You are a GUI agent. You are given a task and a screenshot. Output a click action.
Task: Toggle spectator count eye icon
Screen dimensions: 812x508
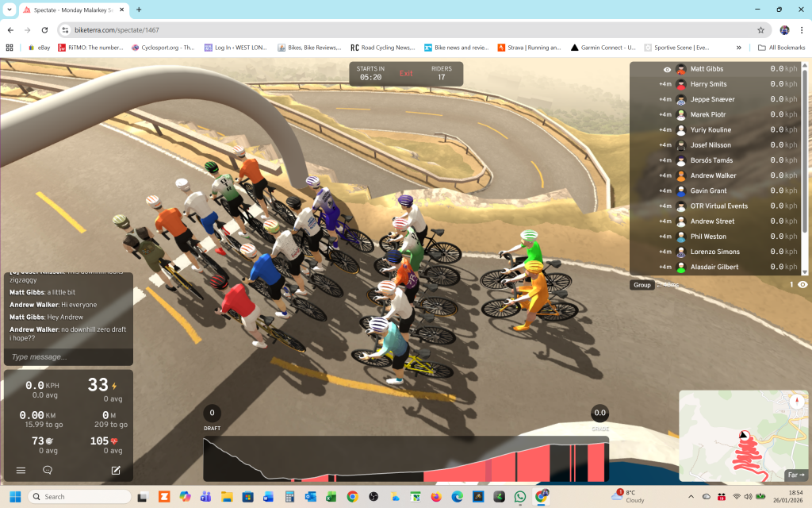802,284
